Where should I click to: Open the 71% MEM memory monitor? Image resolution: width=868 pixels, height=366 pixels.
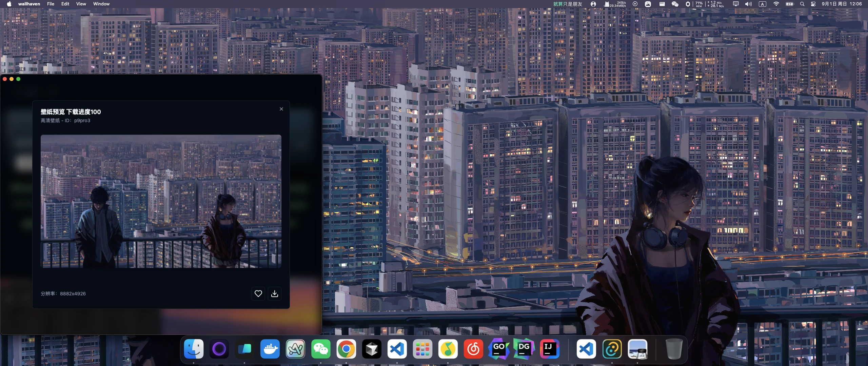699,4
